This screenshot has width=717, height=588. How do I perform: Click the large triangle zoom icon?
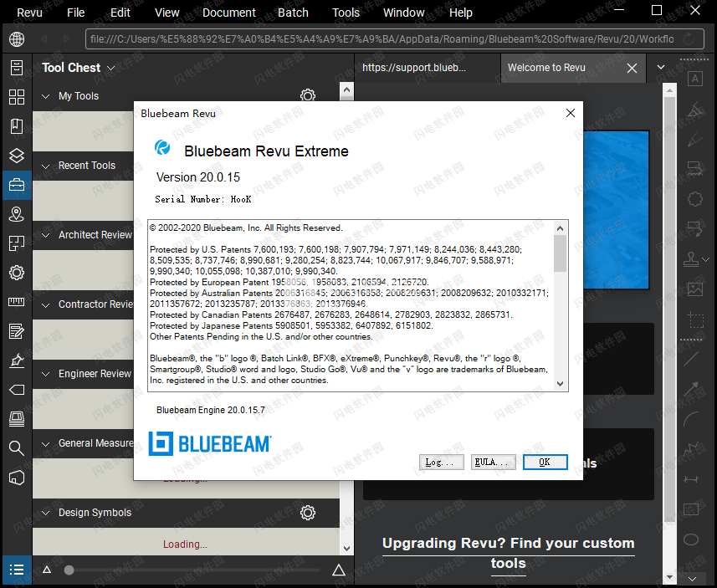(338, 570)
